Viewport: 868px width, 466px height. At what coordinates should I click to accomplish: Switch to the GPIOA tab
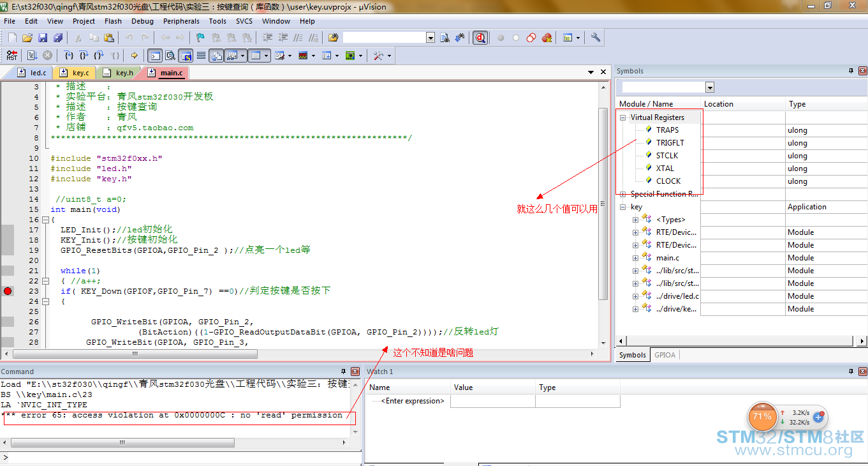pos(665,355)
